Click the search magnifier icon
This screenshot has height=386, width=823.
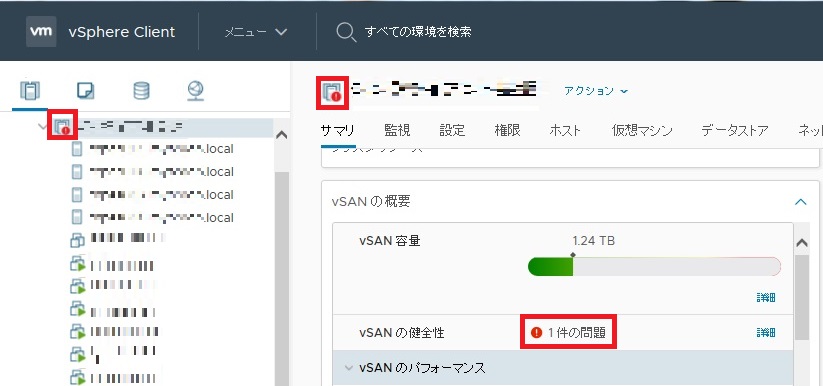click(346, 32)
